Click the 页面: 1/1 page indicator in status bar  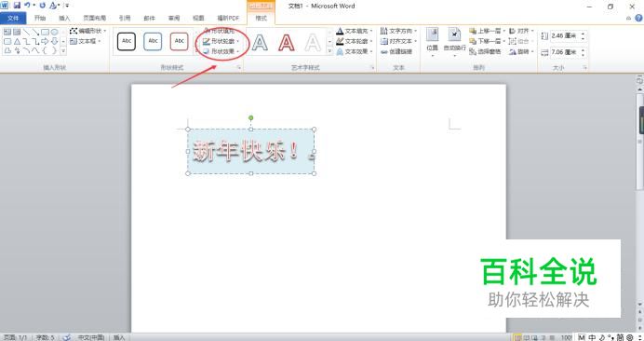[x=15, y=337]
